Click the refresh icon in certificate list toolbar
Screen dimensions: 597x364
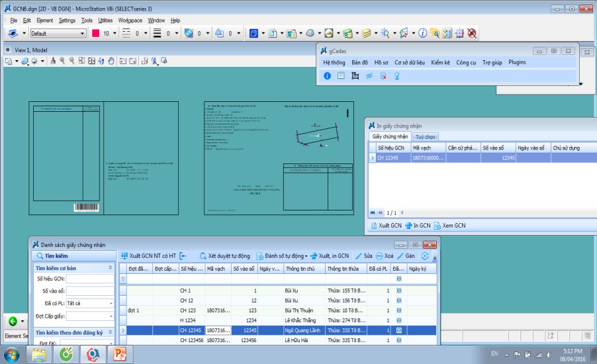click(425, 256)
